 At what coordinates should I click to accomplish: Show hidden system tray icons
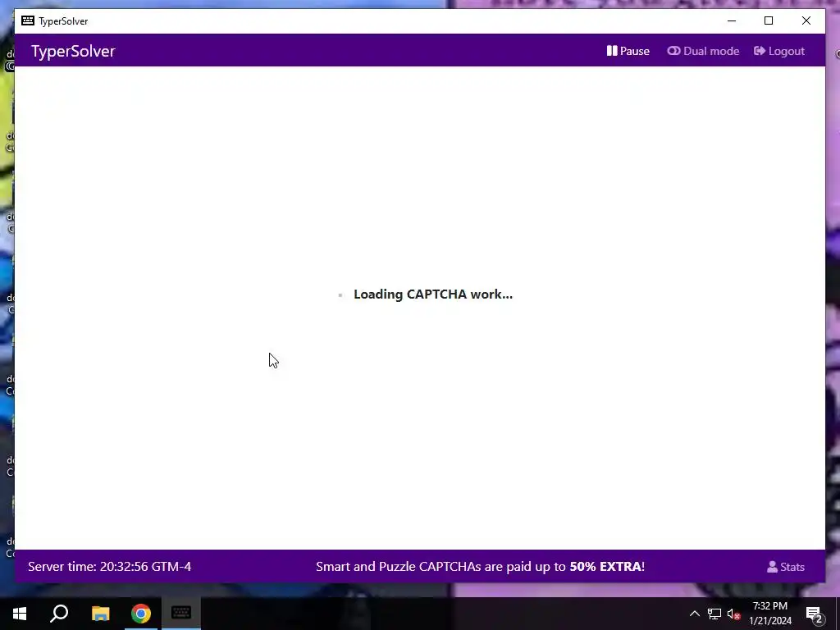coord(694,614)
